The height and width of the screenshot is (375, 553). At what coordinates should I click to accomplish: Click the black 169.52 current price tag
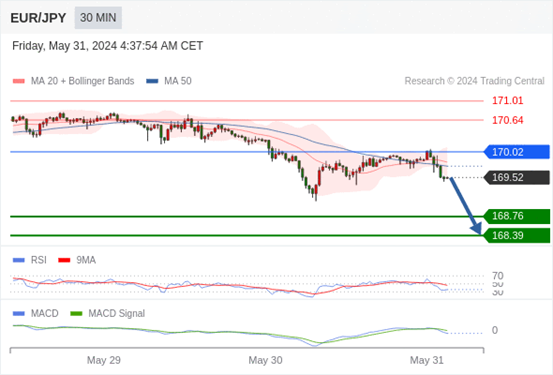click(516, 177)
